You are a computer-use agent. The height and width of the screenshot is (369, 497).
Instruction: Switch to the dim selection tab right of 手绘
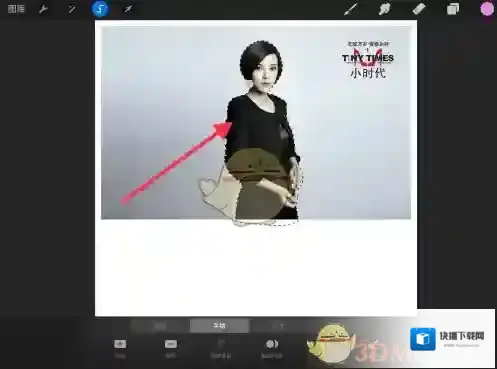tap(278, 326)
